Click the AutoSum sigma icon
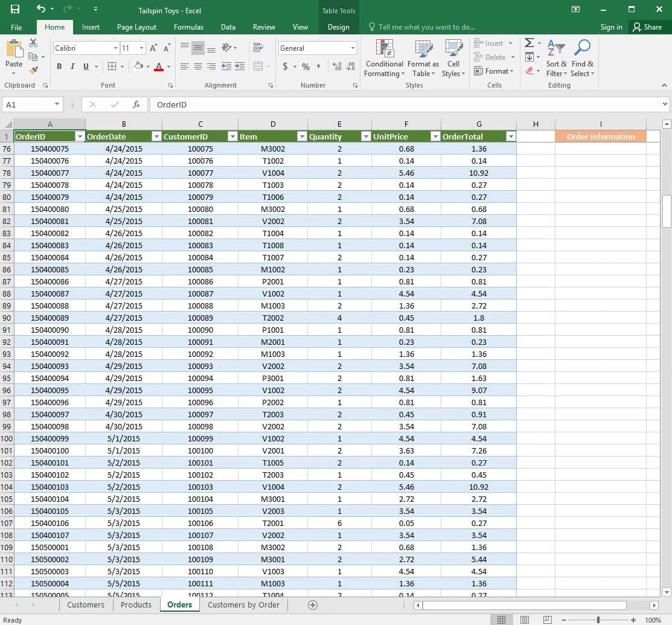This screenshot has width=672, height=625. click(x=529, y=43)
